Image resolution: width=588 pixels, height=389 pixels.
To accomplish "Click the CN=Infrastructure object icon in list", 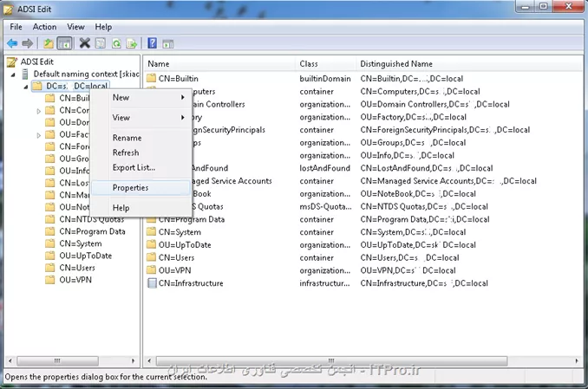I will point(152,283).
